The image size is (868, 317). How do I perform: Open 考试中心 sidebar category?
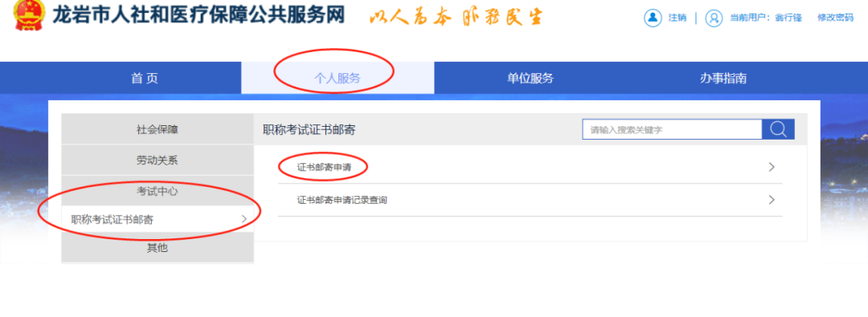pos(158,192)
